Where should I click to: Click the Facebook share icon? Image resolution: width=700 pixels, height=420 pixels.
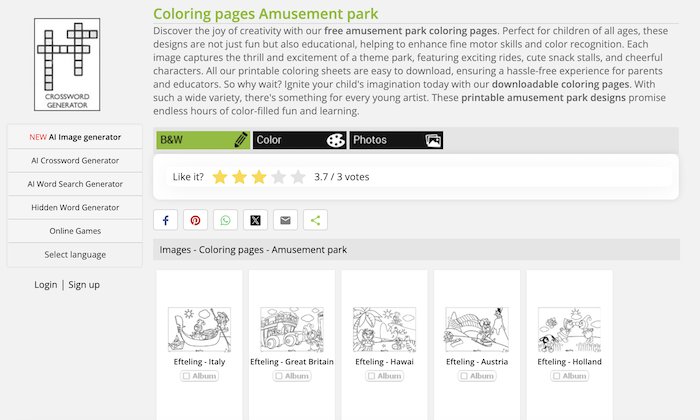pos(166,220)
